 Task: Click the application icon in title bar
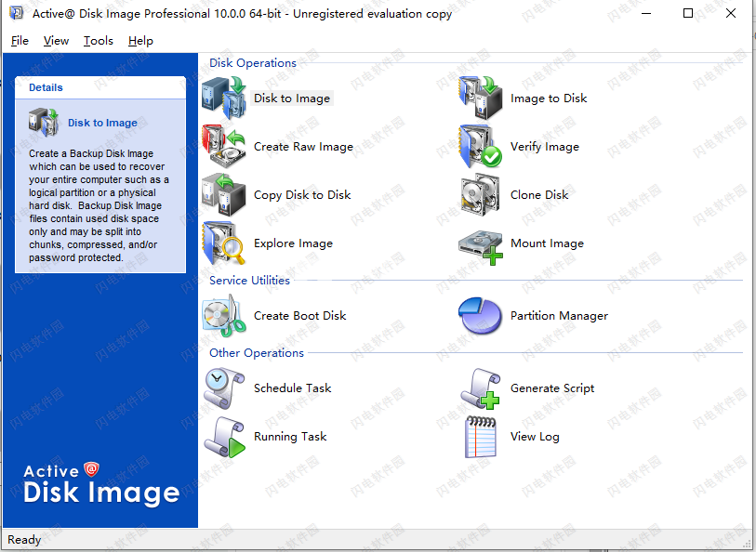[17, 13]
